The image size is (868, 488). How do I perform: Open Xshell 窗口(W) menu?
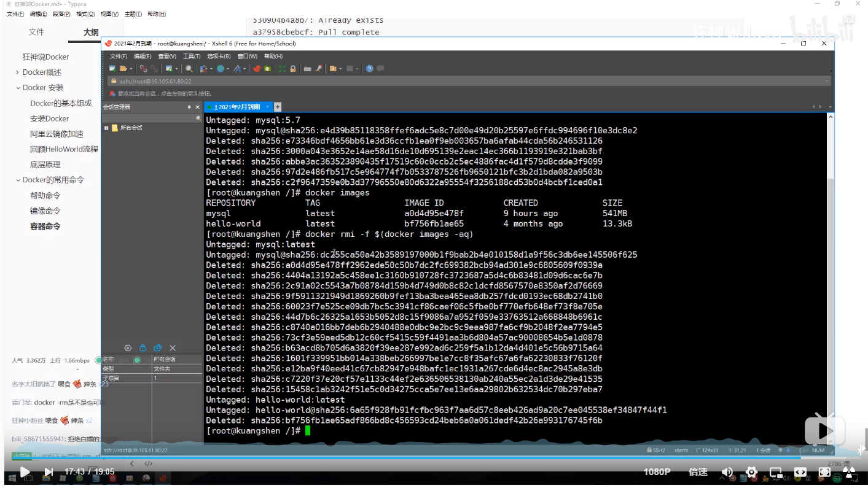click(x=248, y=56)
